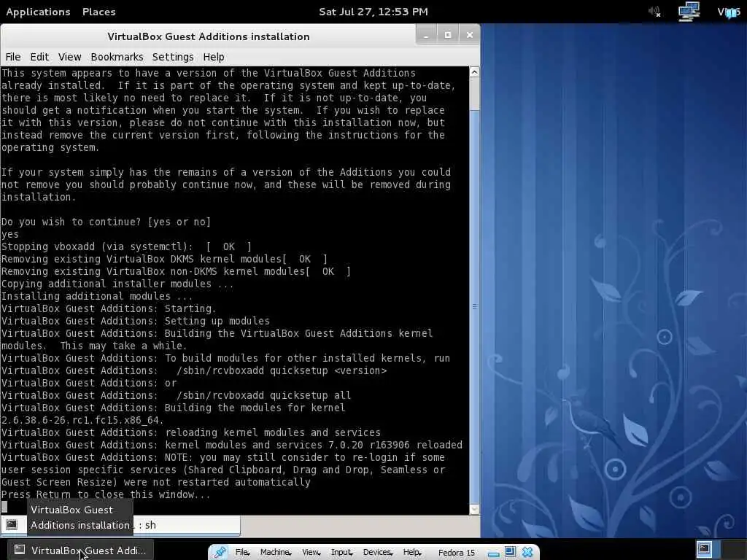747x560 pixels.
Task: Open the Applications menu in top panel
Action: (x=38, y=12)
